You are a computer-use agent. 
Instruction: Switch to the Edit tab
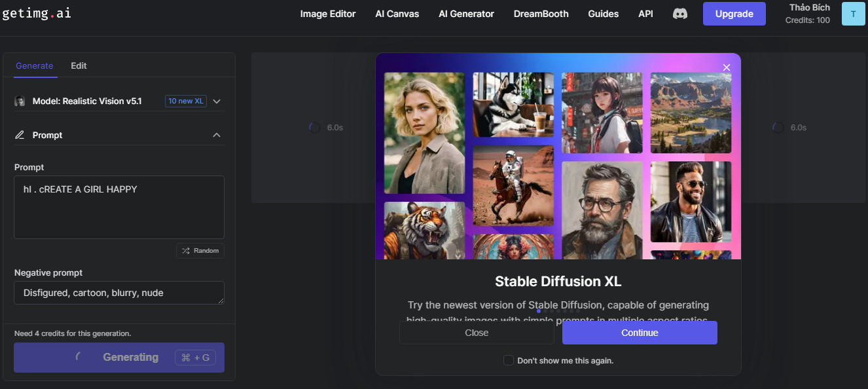tap(79, 65)
